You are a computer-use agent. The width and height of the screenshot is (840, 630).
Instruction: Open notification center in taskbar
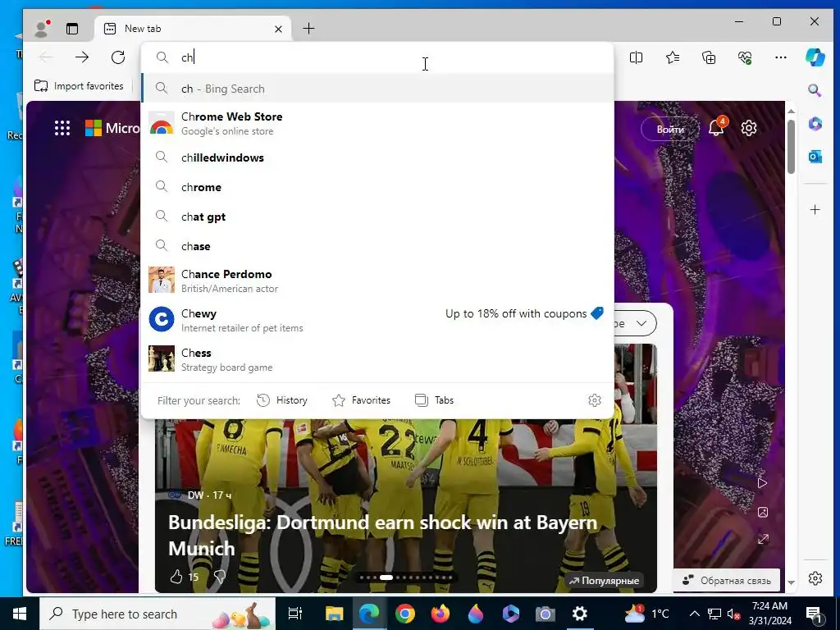814,614
